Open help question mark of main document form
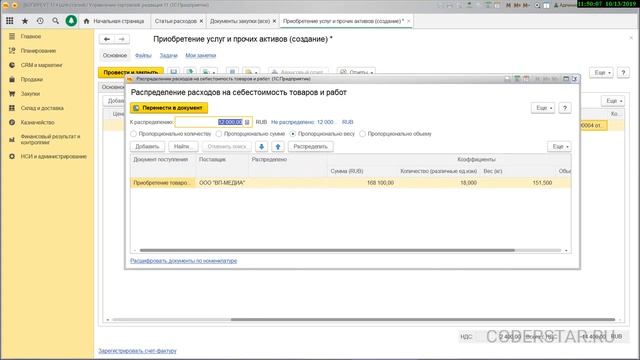Screen dimensions: 640x360 [623, 73]
